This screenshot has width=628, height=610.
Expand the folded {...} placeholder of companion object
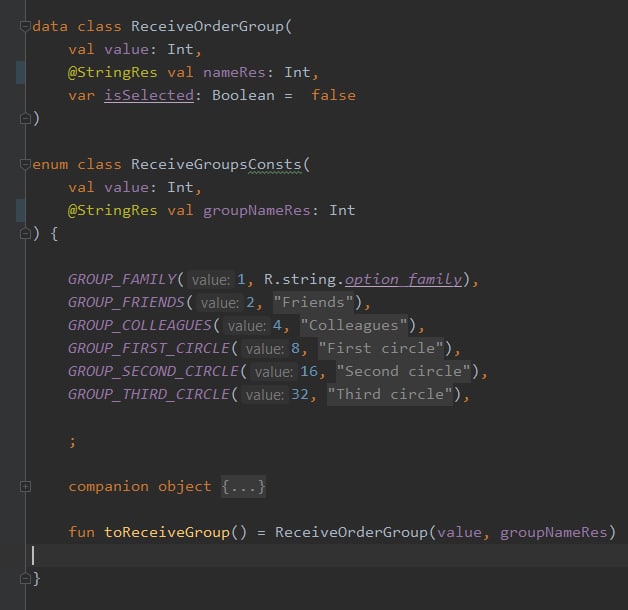pyautogui.click(x=243, y=487)
